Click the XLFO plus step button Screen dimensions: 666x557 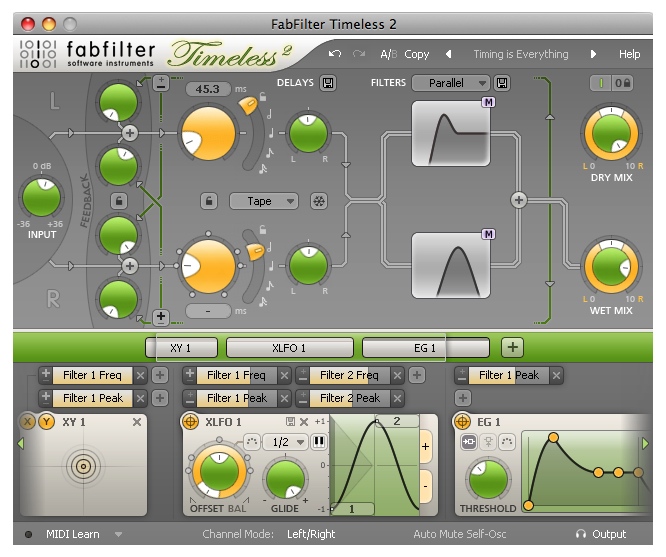[x=426, y=447]
